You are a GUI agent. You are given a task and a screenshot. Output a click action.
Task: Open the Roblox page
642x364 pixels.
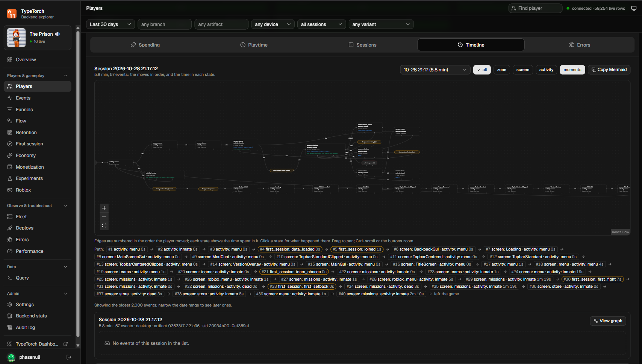pyautogui.click(x=38, y=190)
